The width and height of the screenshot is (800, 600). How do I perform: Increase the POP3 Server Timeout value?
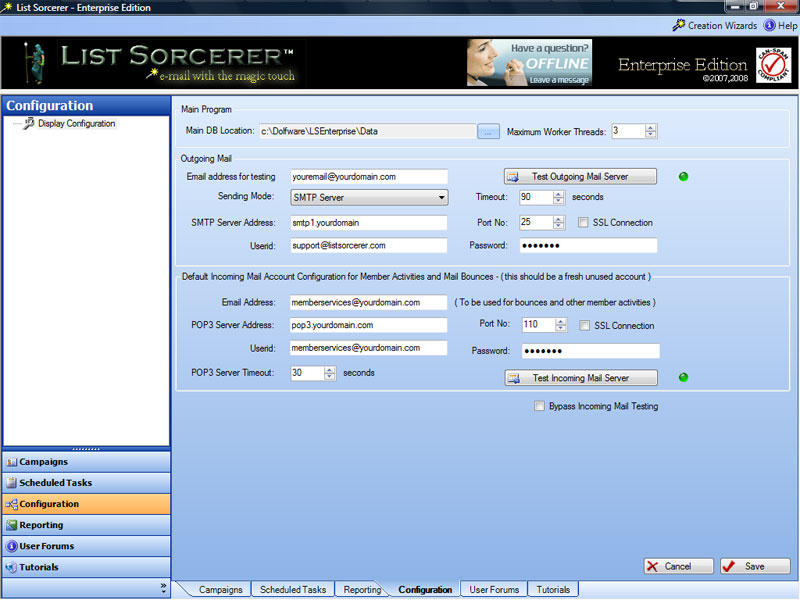click(x=330, y=369)
